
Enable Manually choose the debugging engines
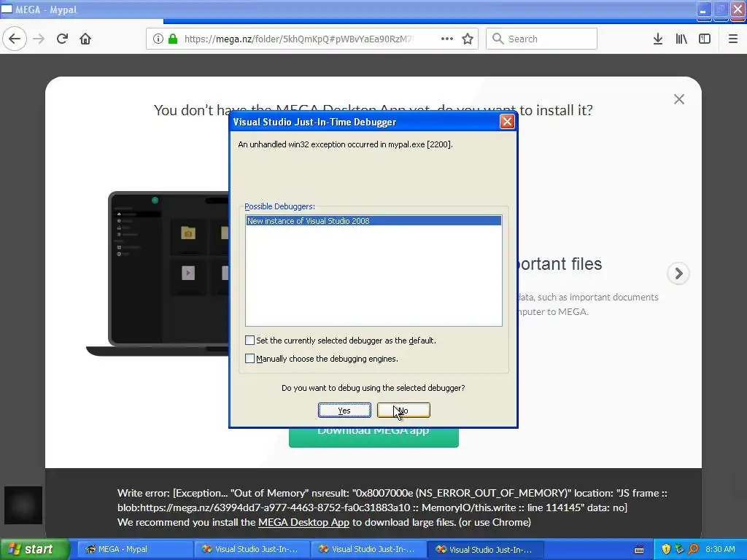pyautogui.click(x=249, y=359)
